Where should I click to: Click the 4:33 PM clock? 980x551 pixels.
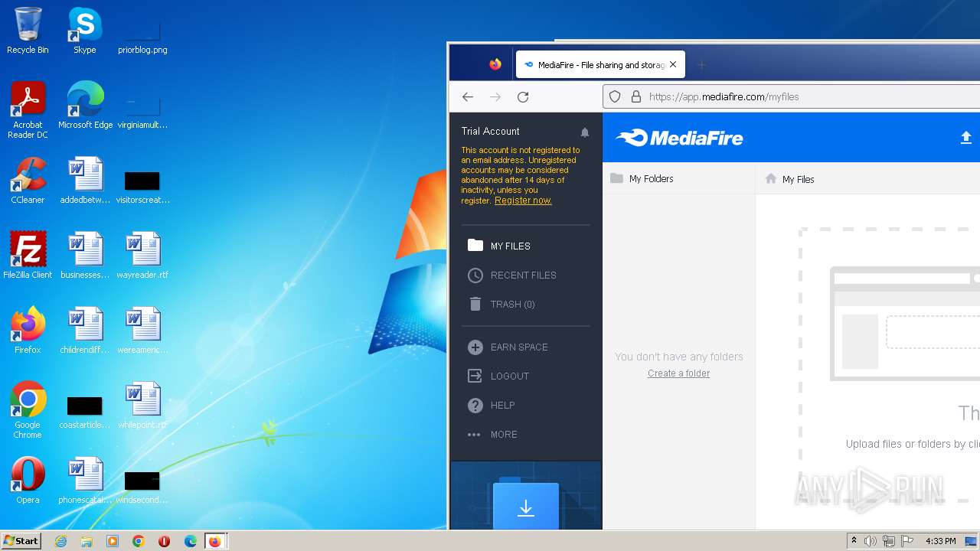point(940,541)
